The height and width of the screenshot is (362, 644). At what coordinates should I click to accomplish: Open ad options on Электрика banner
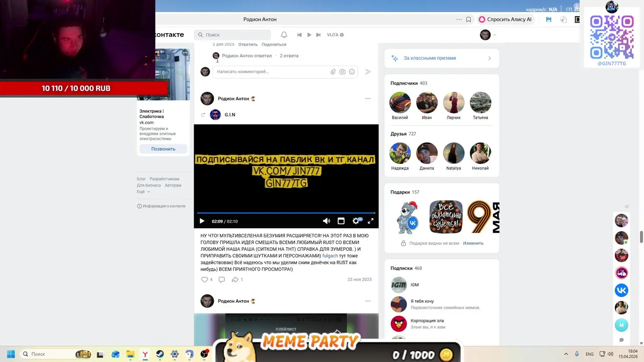point(185,53)
